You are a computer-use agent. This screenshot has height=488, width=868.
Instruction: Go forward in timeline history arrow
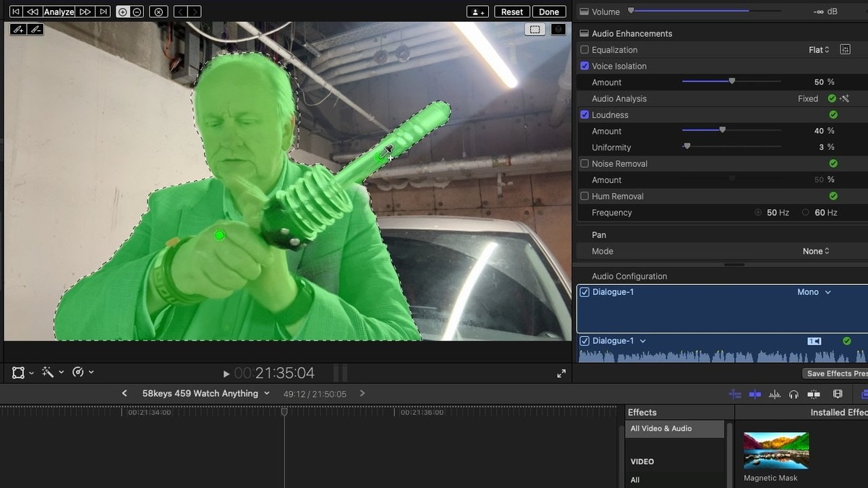tap(362, 393)
